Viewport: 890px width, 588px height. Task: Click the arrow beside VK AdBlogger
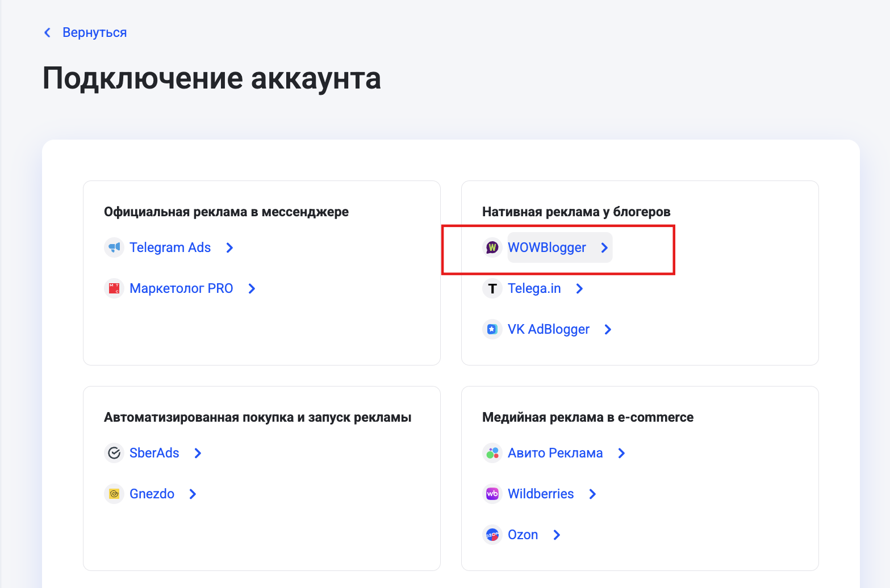point(608,329)
